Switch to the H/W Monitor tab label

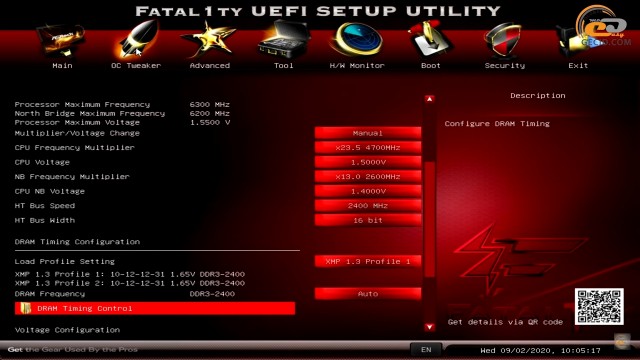pos(357,65)
